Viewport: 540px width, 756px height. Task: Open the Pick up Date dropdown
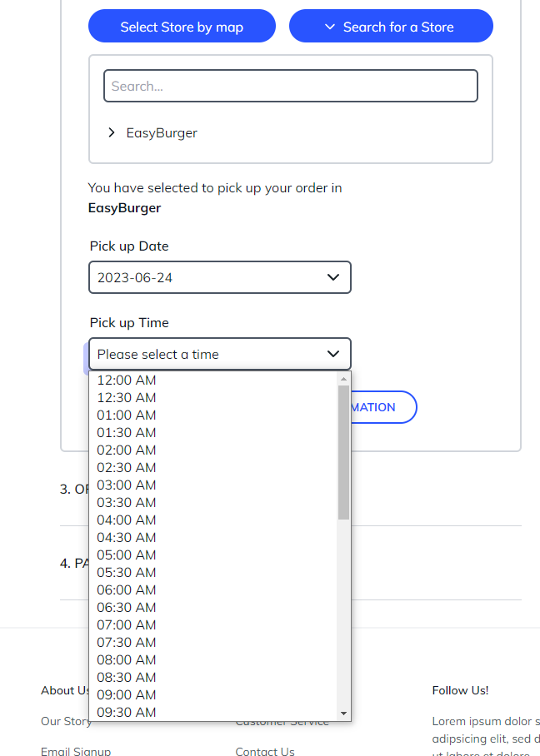220,277
